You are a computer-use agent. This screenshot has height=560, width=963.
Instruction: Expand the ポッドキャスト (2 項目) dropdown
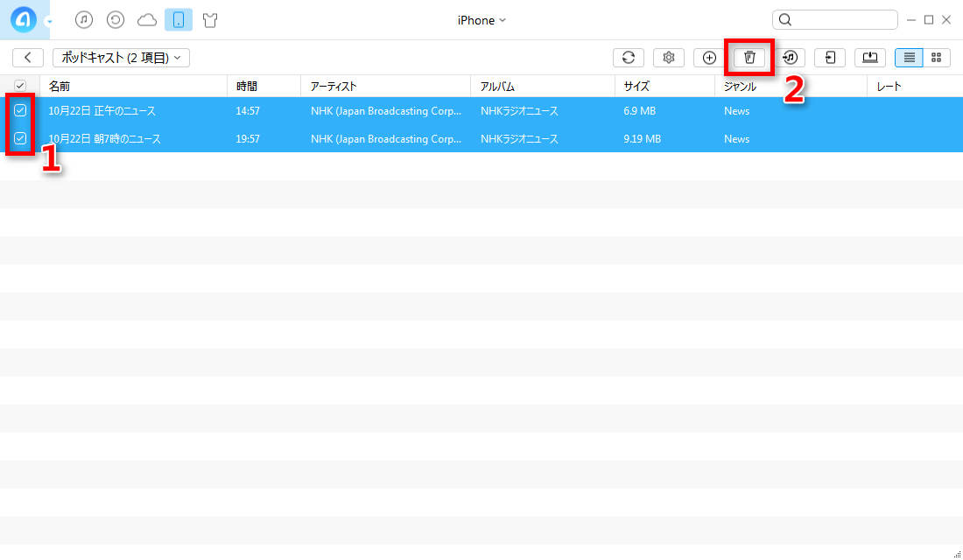121,57
